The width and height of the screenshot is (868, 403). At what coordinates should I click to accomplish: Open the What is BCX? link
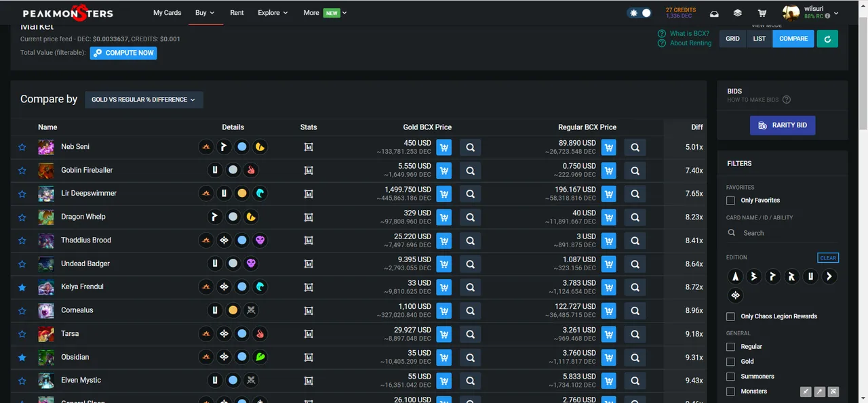(689, 33)
